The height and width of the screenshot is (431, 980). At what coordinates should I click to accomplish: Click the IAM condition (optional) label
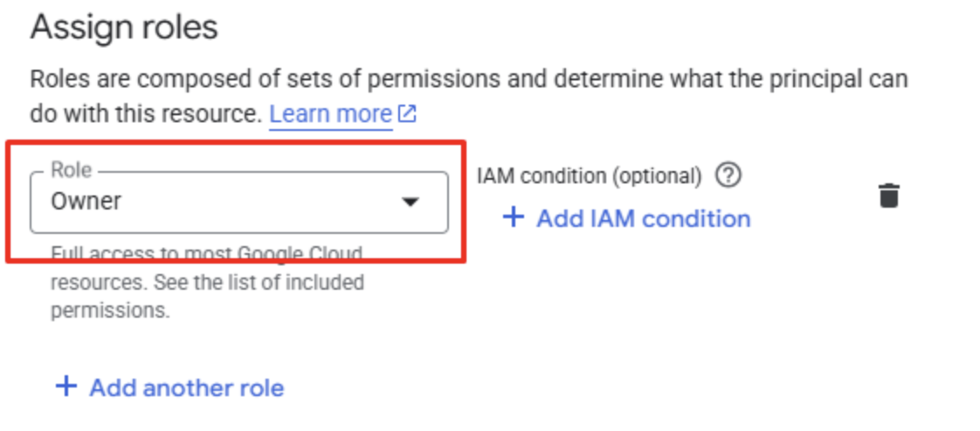[x=590, y=176]
